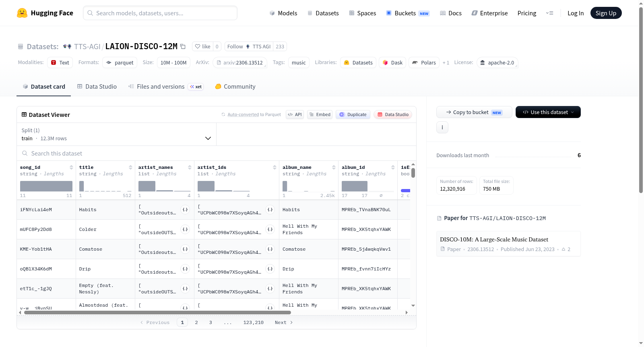Open the Data Studio tab
Viewport: 644px width, 347px height.
(97, 87)
